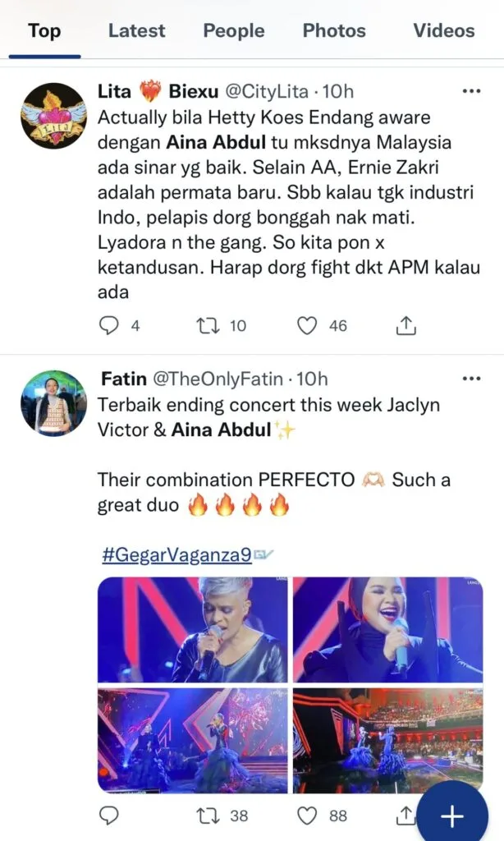Switch to the People tab
The width and height of the screenshot is (504, 841).
(x=234, y=31)
